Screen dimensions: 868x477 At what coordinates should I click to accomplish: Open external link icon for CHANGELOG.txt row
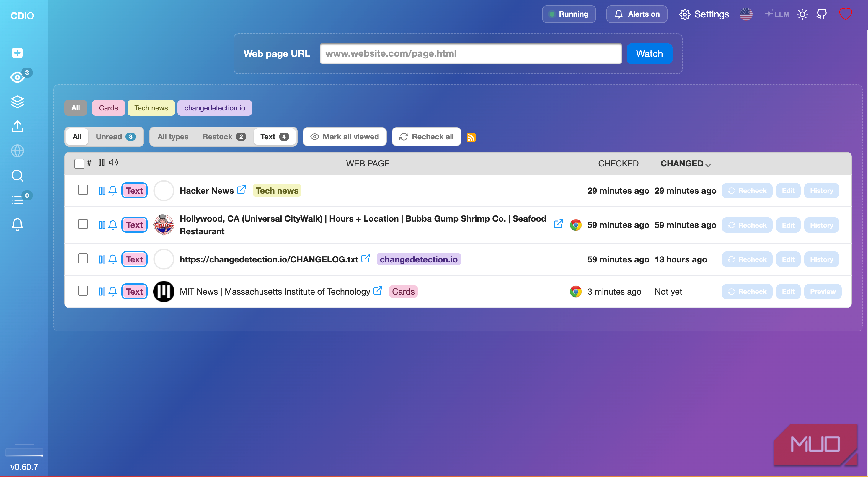tap(366, 258)
